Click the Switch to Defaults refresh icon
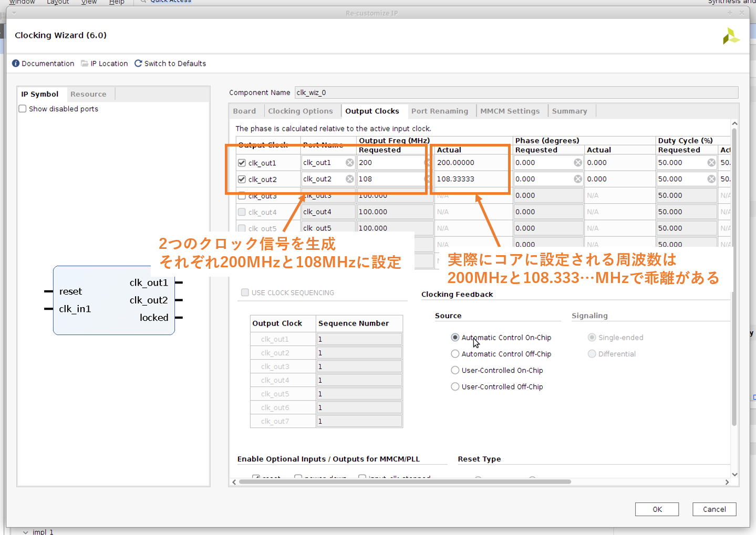This screenshot has width=756, height=535. point(138,64)
